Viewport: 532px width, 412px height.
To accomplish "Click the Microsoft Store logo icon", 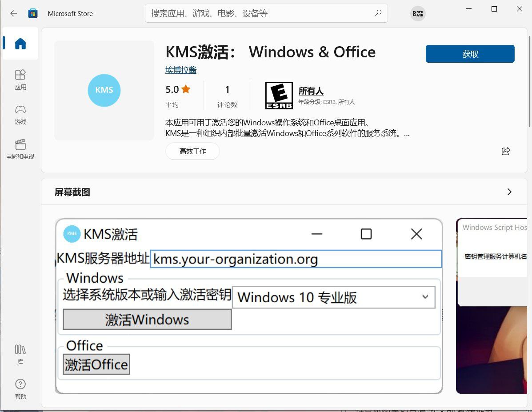I will [x=33, y=13].
